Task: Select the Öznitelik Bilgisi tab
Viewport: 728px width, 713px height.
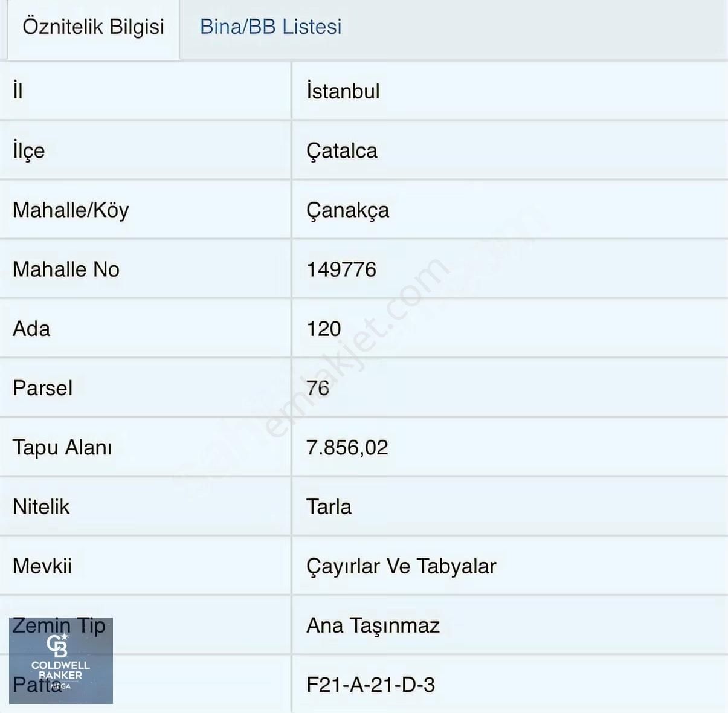Action: pos(93,27)
